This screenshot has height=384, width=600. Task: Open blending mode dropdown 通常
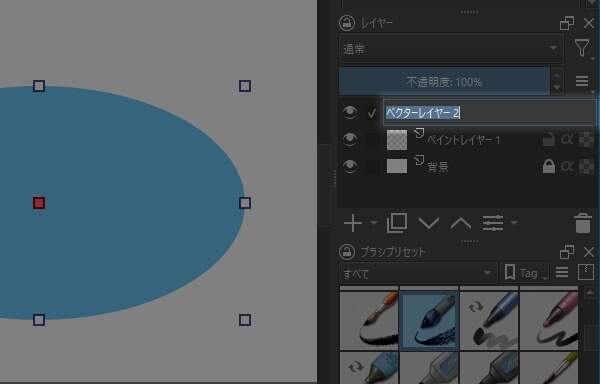(451, 49)
